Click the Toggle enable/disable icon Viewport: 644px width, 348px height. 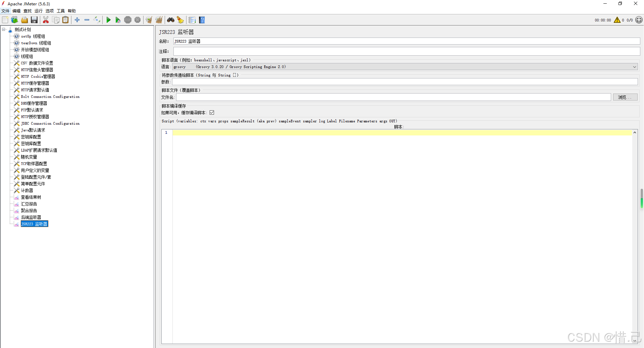97,20
